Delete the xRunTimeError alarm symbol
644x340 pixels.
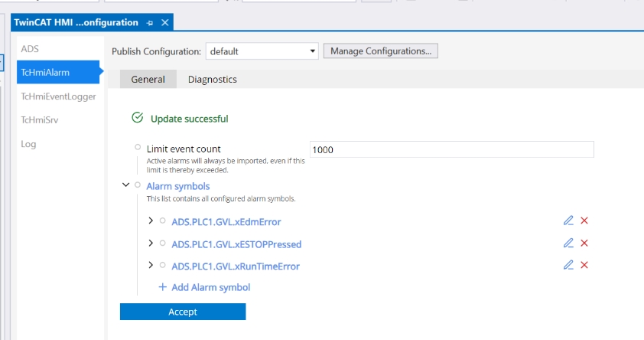point(584,265)
